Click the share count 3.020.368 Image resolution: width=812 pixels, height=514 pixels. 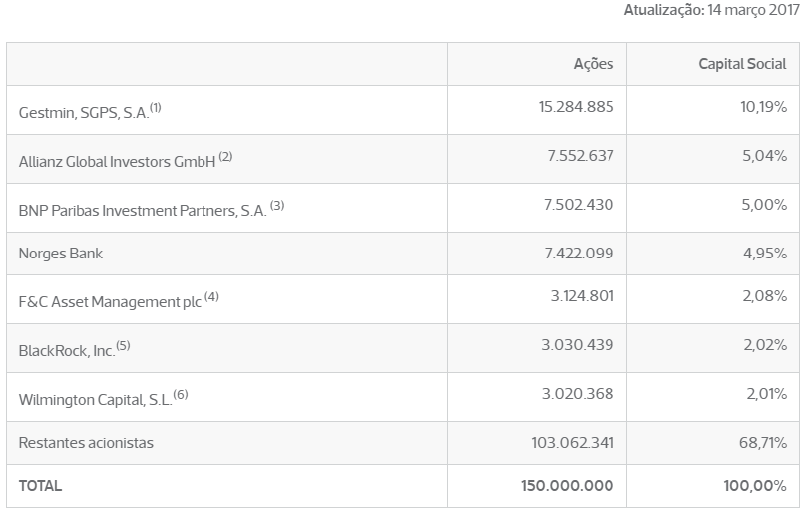point(578,394)
